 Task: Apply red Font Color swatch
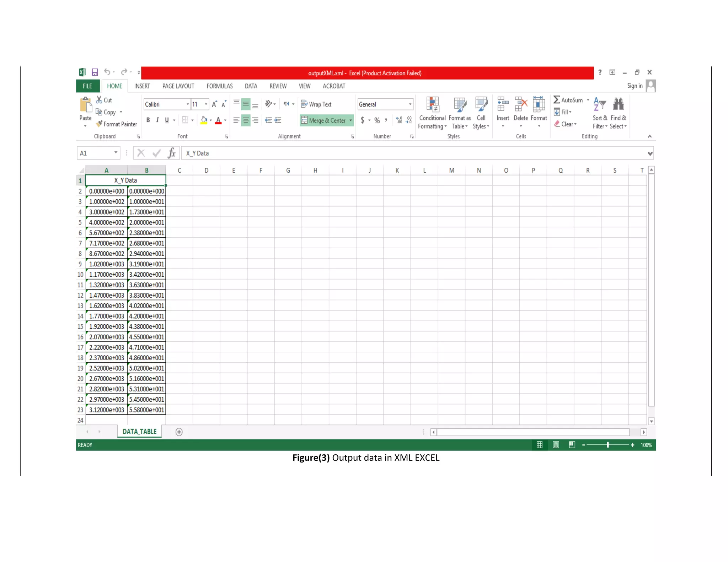[x=218, y=120]
